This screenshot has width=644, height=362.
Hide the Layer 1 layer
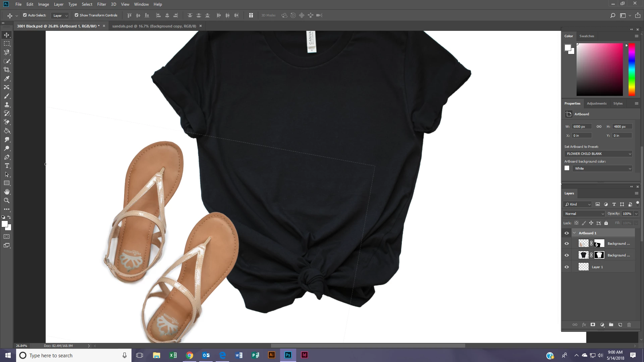(x=567, y=267)
